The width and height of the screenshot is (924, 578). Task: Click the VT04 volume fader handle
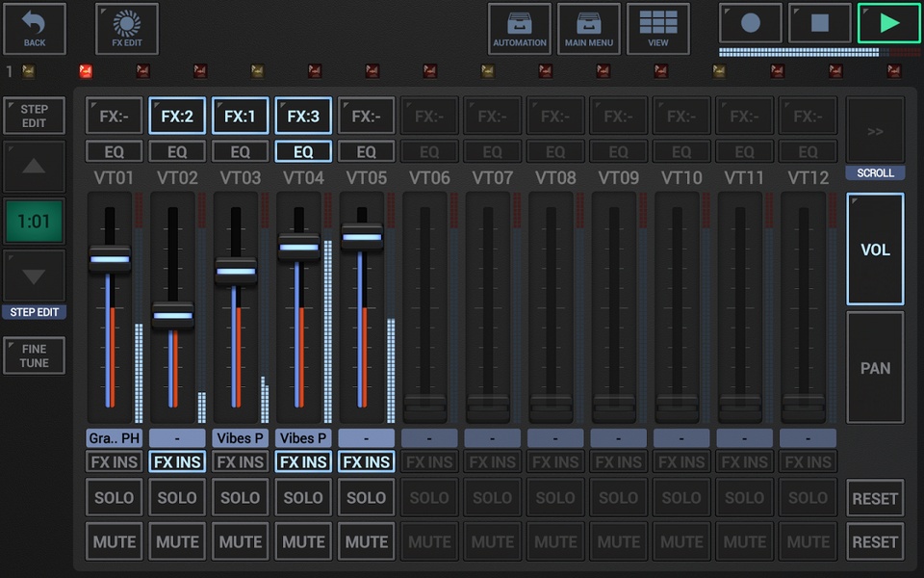(298, 247)
